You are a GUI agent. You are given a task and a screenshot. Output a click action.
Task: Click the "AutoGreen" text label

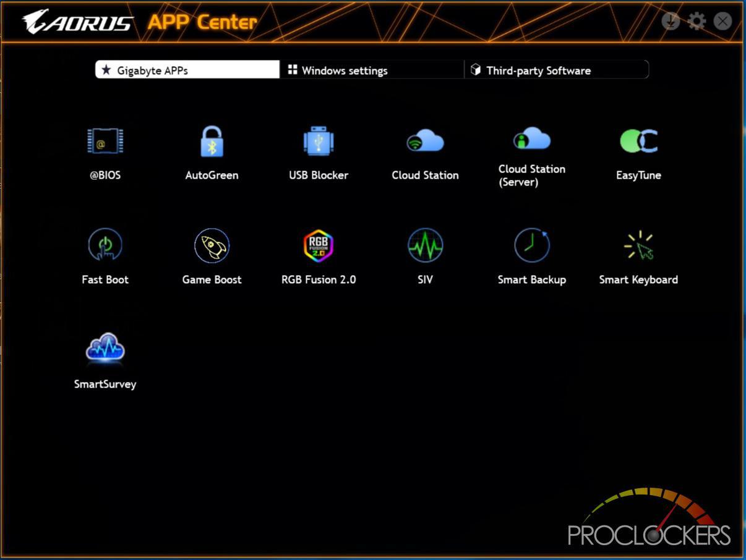pos(212,176)
